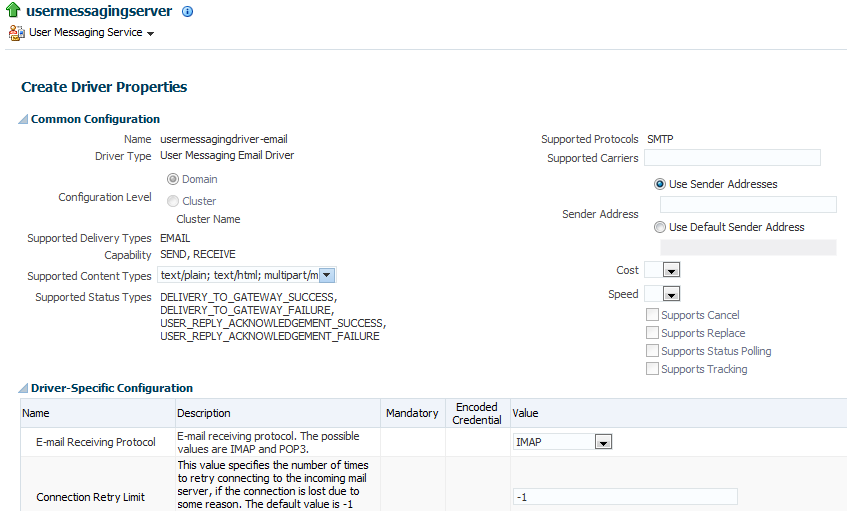Collapse the Driver-Specific Configuration section

pos(23,388)
